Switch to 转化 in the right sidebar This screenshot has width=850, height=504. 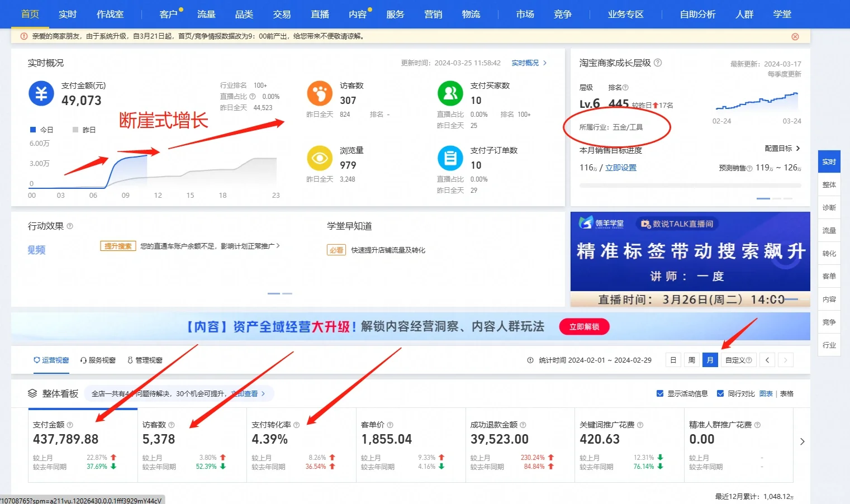[x=829, y=253]
